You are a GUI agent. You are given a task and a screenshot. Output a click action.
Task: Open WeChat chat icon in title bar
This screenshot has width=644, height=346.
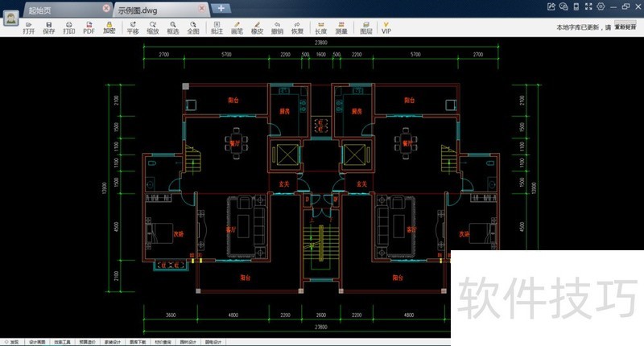click(x=563, y=6)
